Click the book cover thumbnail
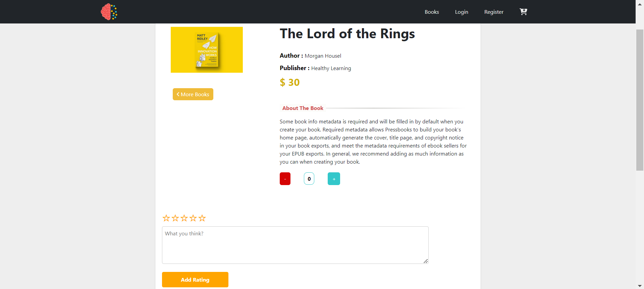The height and width of the screenshot is (289, 644). [x=207, y=50]
